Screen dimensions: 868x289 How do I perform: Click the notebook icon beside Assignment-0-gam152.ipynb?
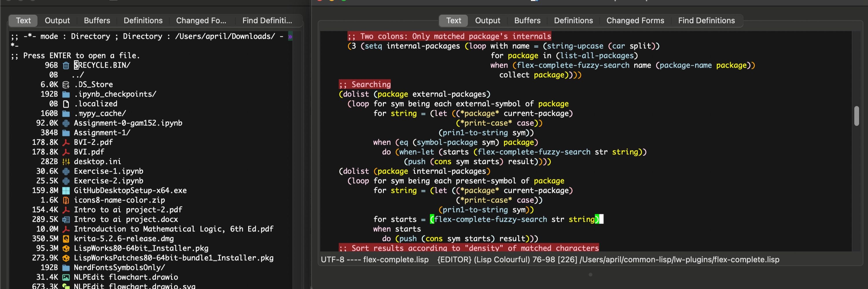click(66, 123)
